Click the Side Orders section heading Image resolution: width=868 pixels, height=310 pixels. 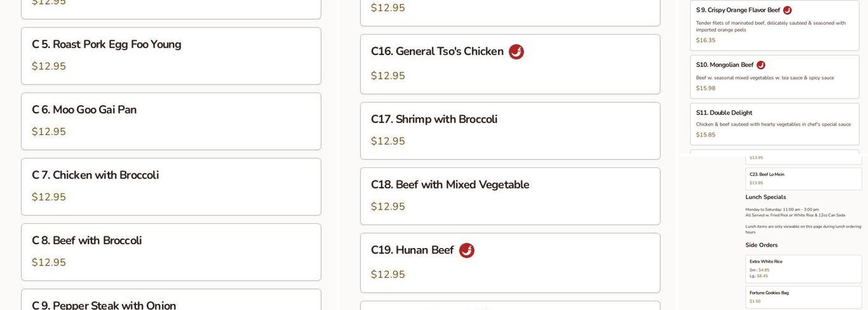point(761,246)
